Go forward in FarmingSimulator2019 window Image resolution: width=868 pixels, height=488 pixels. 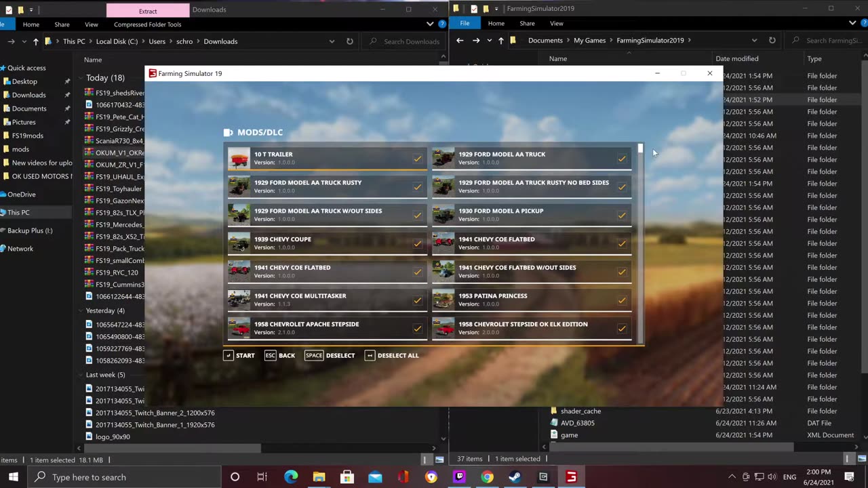(476, 40)
